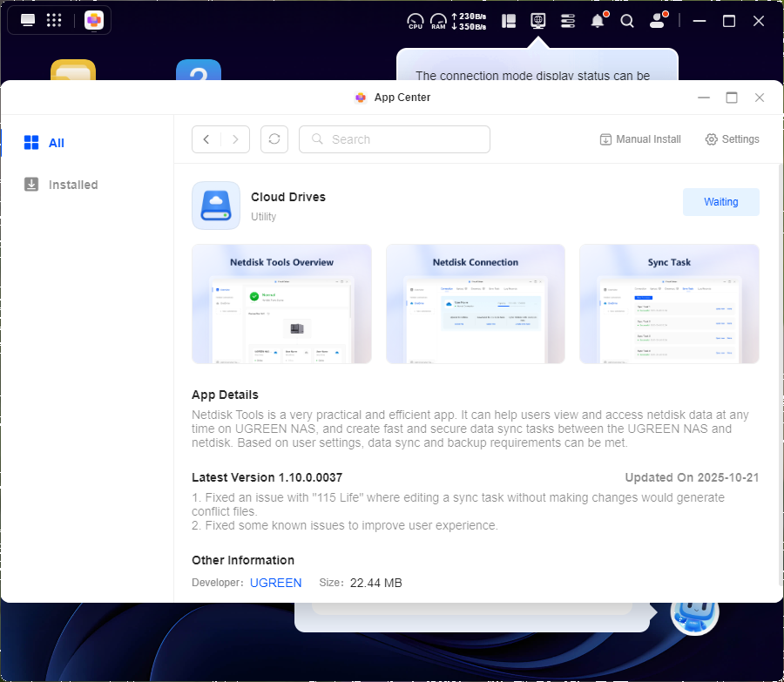
Task: Open App Center Settings
Action: click(732, 139)
